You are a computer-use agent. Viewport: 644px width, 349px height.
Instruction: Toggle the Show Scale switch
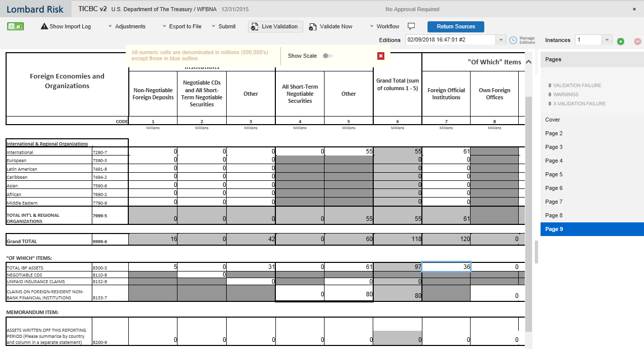[328, 56]
